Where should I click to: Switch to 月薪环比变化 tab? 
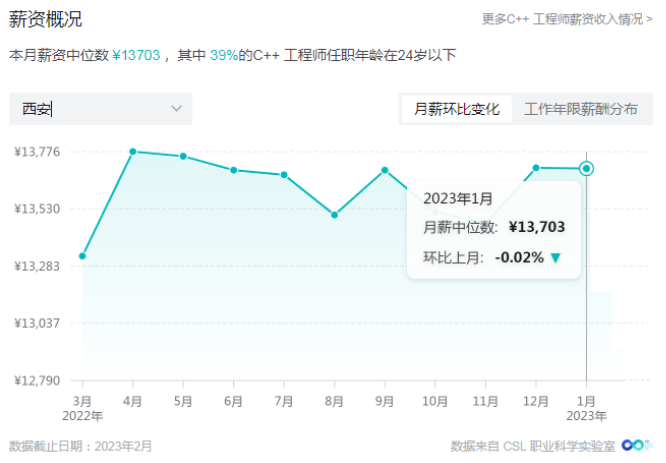[457, 109]
